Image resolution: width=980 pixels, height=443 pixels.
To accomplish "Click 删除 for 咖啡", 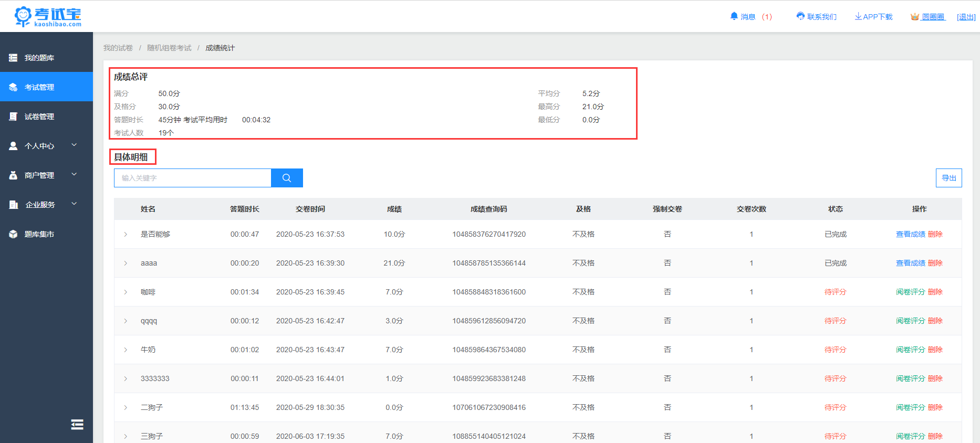I will (x=935, y=292).
